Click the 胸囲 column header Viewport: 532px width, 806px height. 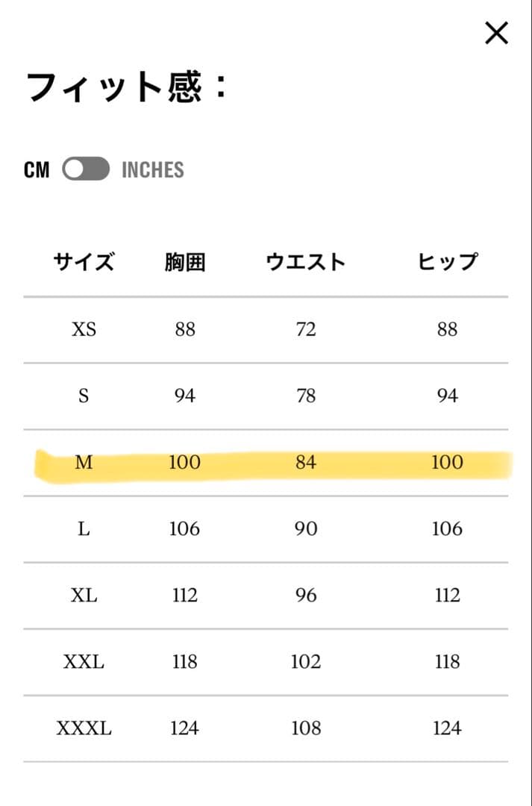point(184,261)
